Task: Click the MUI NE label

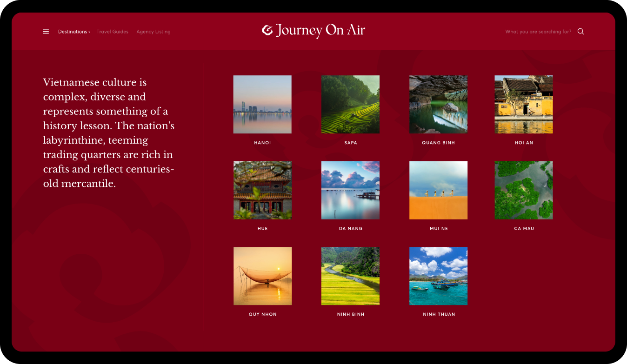Action: pos(439,229)
